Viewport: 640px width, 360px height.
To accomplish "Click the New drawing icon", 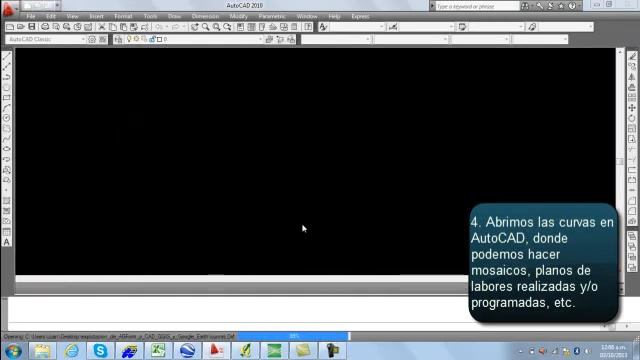I will point(10,27).
